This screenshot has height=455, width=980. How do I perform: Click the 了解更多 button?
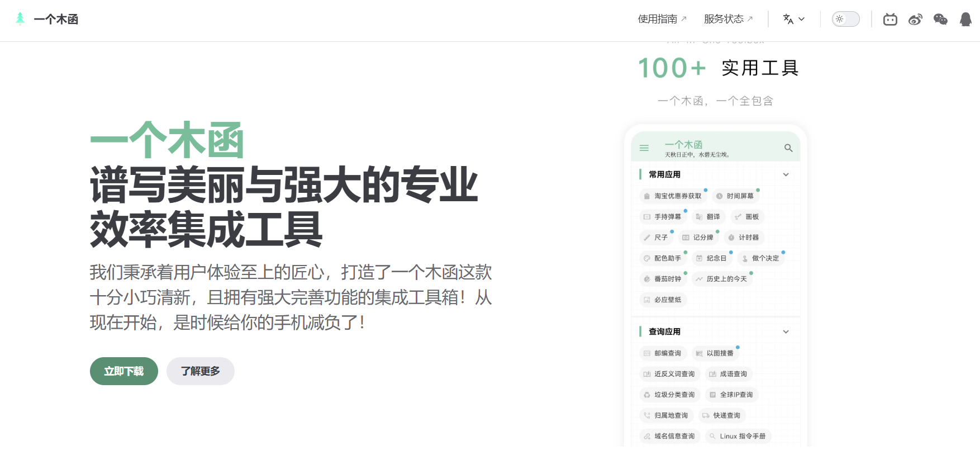pos(201,371)
